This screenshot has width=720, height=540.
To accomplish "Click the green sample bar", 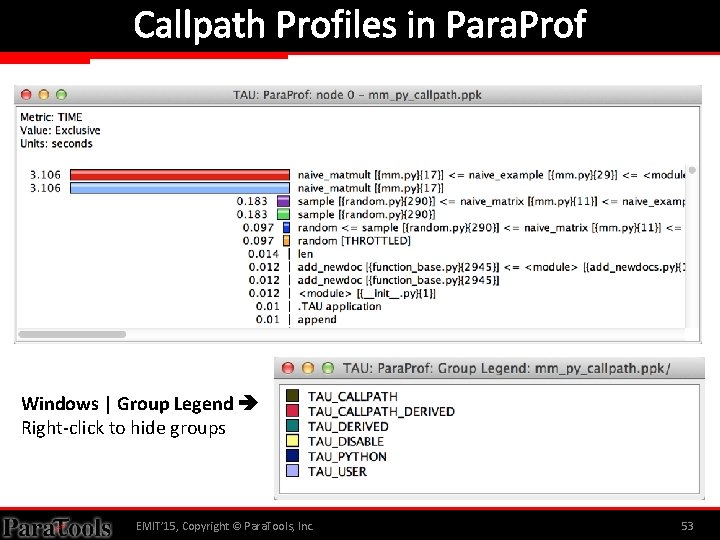I will (x=284, y=214).
